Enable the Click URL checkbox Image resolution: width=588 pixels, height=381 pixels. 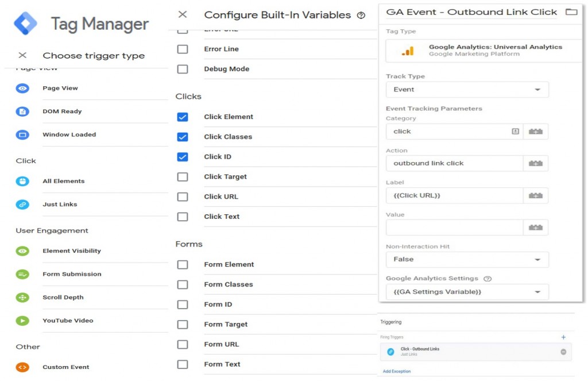(183, 197)
